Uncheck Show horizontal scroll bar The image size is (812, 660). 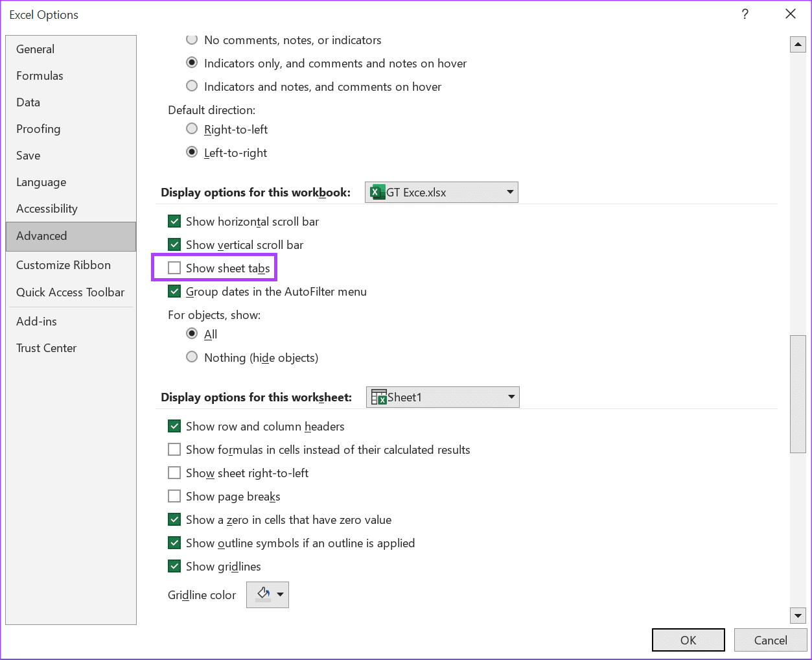(174, 222)
